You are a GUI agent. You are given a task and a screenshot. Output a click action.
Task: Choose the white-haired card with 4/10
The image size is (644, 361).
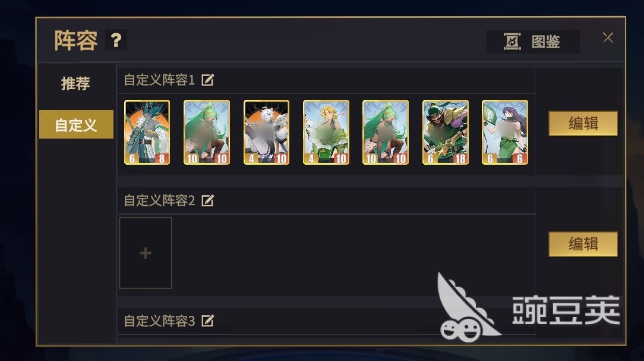click(266, 133)
